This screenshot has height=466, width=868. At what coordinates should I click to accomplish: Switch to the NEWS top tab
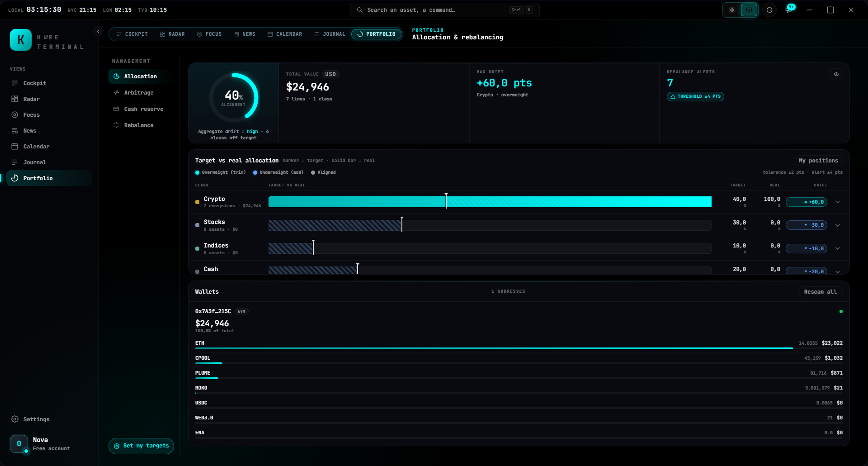pos(245,34)
